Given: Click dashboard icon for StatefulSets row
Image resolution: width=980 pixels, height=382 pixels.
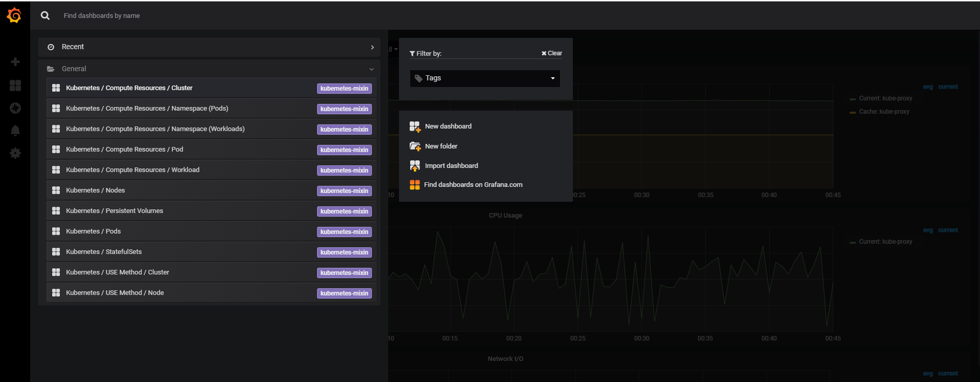Looking at the screenshot, I should [x=56, y=252].
